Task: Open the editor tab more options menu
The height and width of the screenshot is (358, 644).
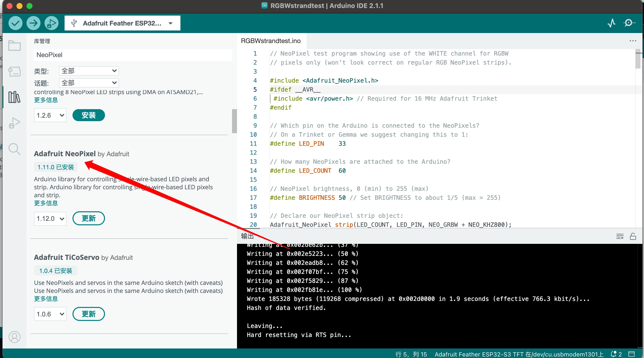Action: click(x=633, y=41)
